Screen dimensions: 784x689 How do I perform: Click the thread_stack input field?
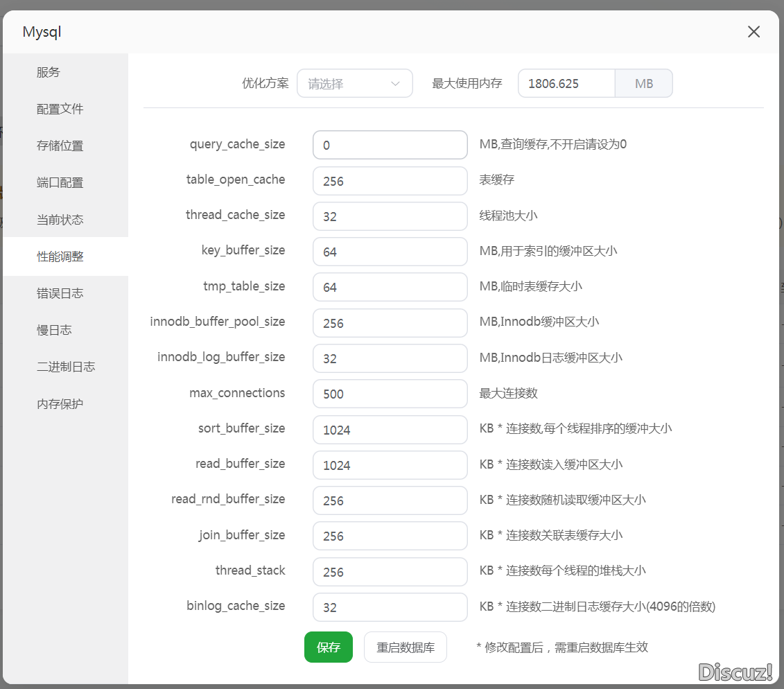point(390,572)
